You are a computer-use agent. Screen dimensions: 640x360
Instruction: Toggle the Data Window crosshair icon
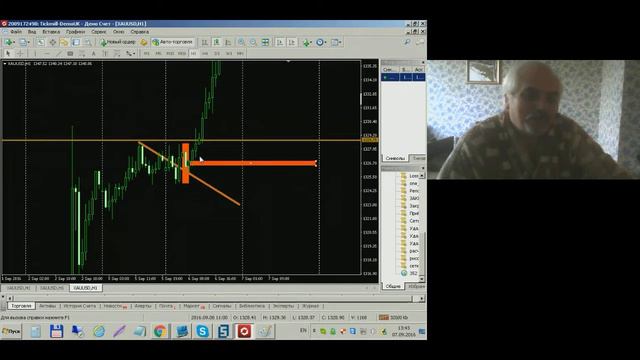53,42
